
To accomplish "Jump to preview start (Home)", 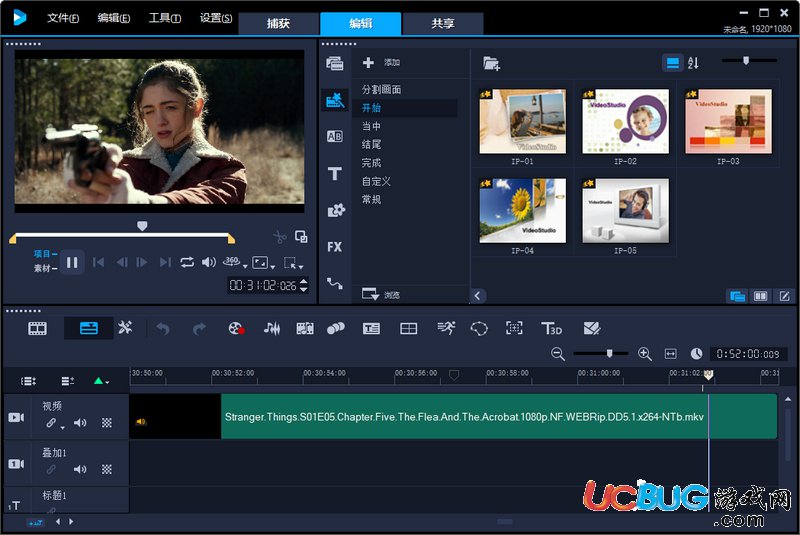I will pyautogui.click(x=98, y=262).
